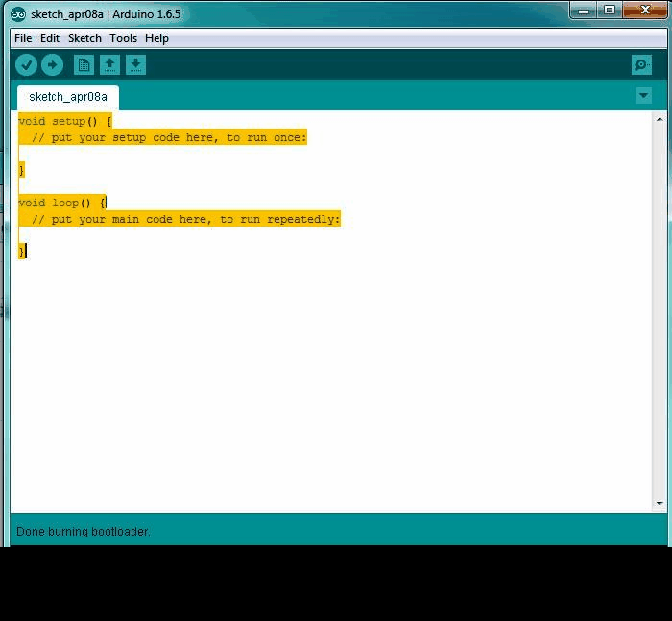This screenshot has width=672, height=621.
Task: Open the Tools menu
Action: point(124,38)
